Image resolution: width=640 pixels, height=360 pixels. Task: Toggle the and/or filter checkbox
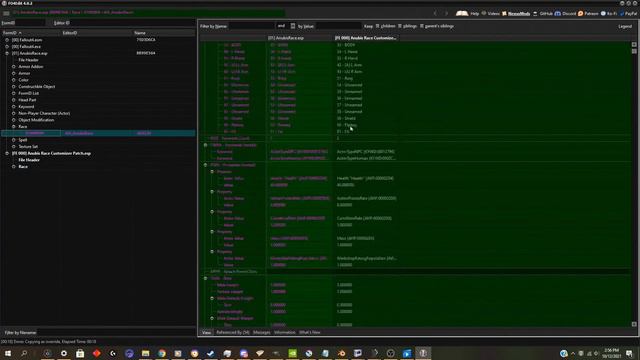pos(293,26)
